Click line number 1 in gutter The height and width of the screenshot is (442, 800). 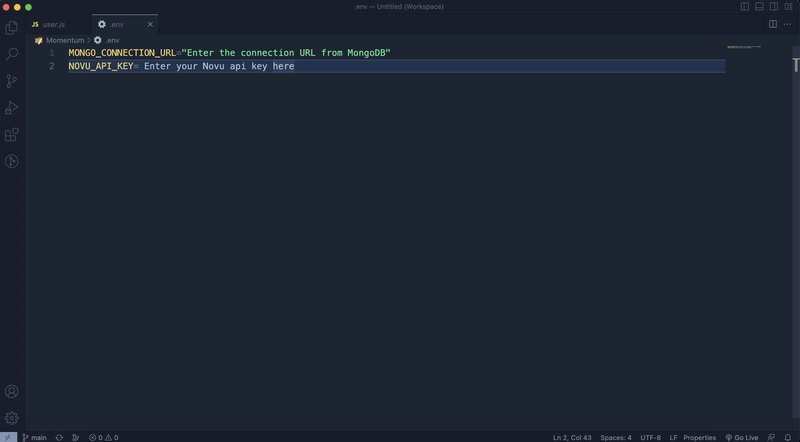coord(52,53)
